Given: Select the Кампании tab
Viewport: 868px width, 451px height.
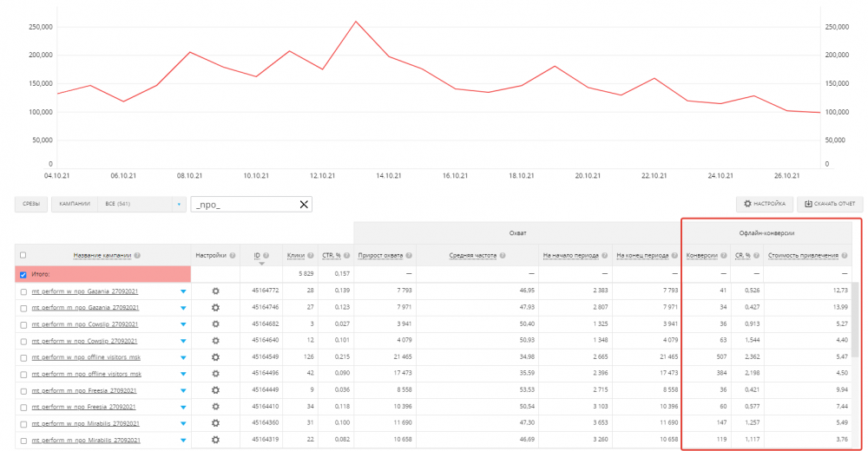Looking at the screenshot, I should click(x=74, y=204).
